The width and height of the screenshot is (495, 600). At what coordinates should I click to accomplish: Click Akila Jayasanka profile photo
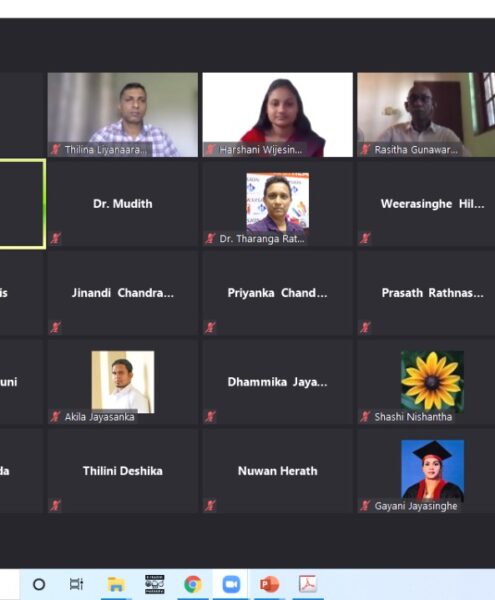click(x=123, y=382)
